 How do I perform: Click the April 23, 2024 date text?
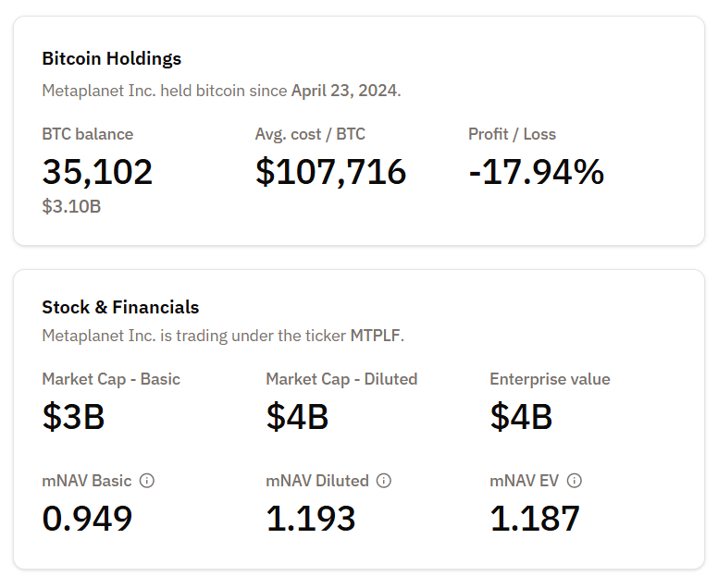click(x=344, y=91)
